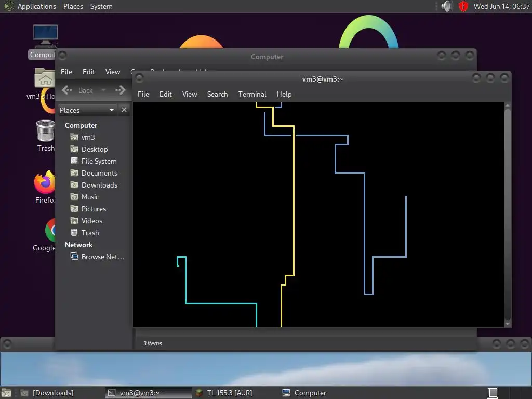The image size is (532, 399).
Task: Click the File System icon in sidebar
Action: (74, 161)
